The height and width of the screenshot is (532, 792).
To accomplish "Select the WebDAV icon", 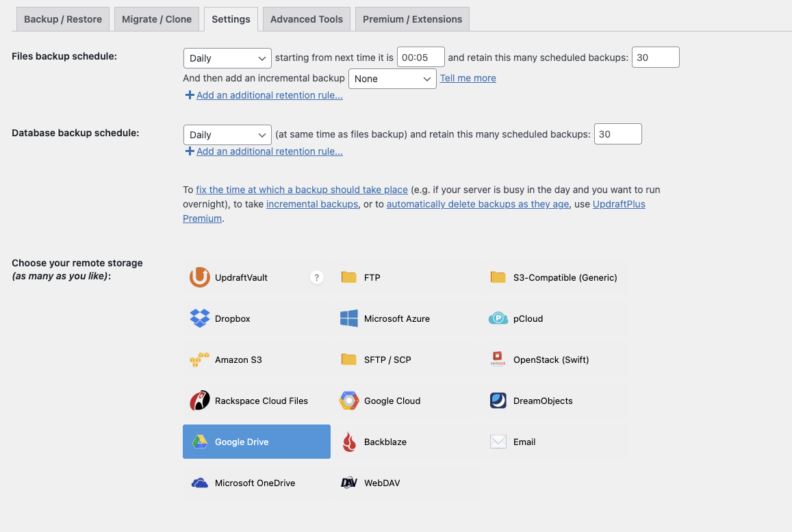I will 349,483.
